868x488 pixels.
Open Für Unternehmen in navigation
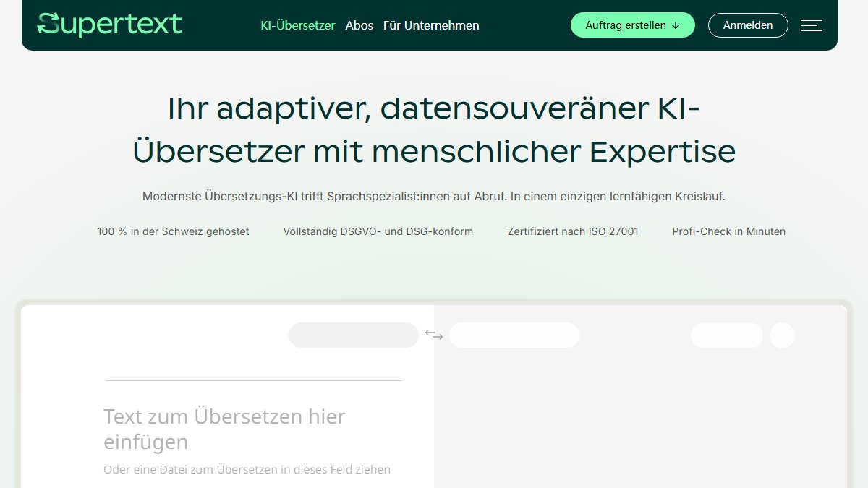431,25
